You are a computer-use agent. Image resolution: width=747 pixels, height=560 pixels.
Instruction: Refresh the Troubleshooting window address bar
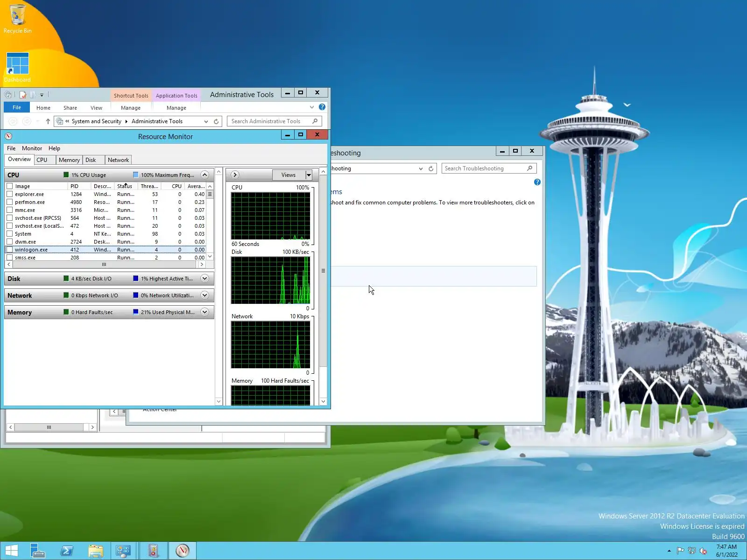pyautogui.click(x=431, y=168)
